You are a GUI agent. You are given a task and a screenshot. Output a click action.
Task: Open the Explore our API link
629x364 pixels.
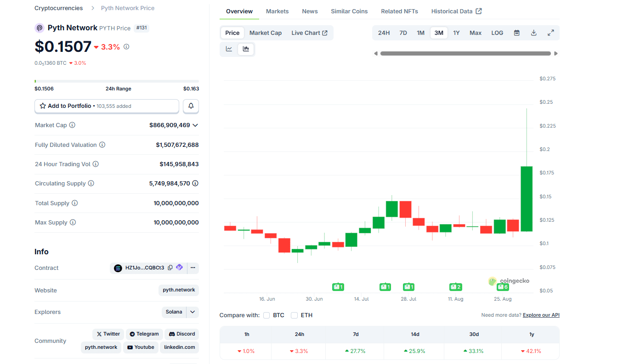click(x=541, y=315)
